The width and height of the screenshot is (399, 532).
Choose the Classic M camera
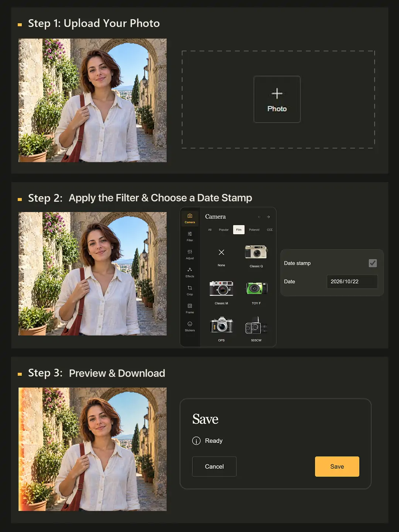[x=221, y=293]
